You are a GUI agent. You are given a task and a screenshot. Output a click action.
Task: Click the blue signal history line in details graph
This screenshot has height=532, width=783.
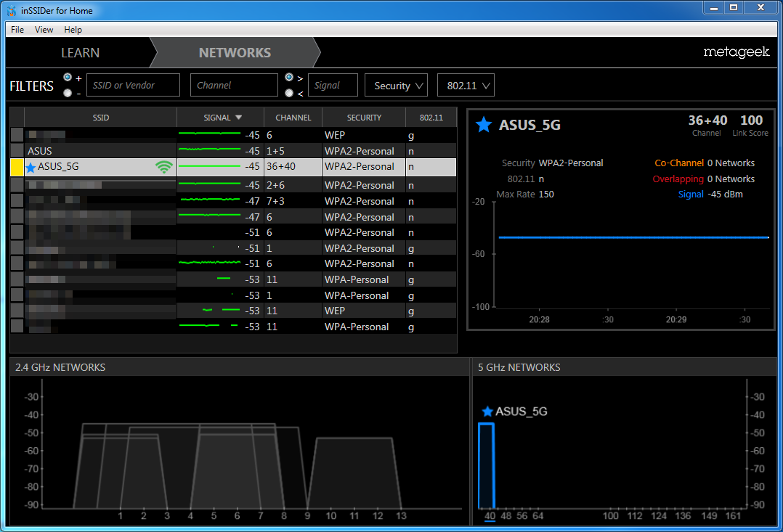pyautogui.click(x=633, y=237)
